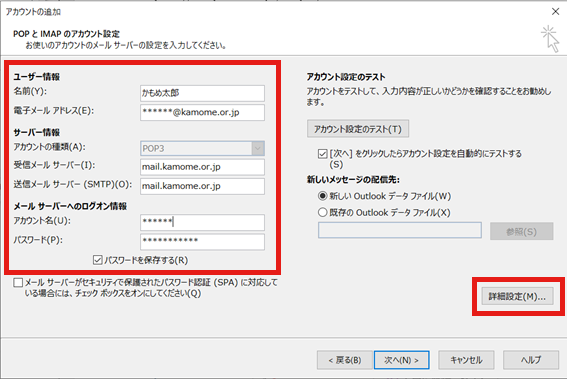Click メール サーバーへのログオン情報 heading

pyautogui.click(x=70, y=206)
